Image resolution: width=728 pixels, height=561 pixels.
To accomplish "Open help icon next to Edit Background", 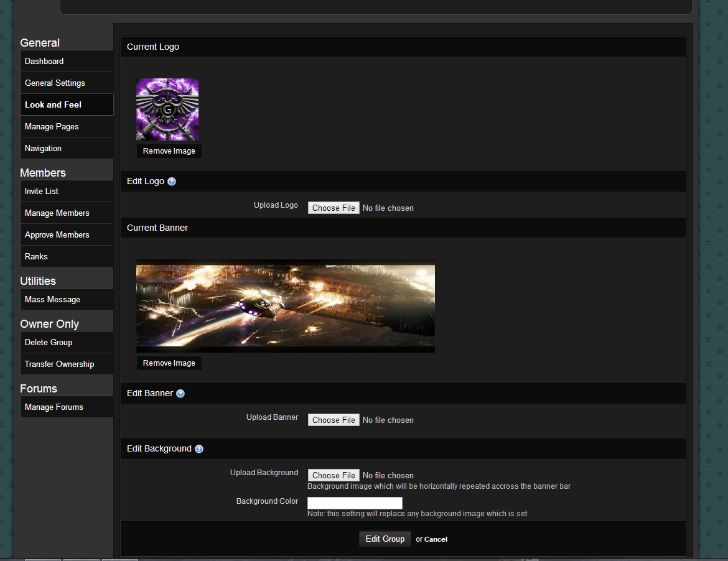I will coord(199,448).
